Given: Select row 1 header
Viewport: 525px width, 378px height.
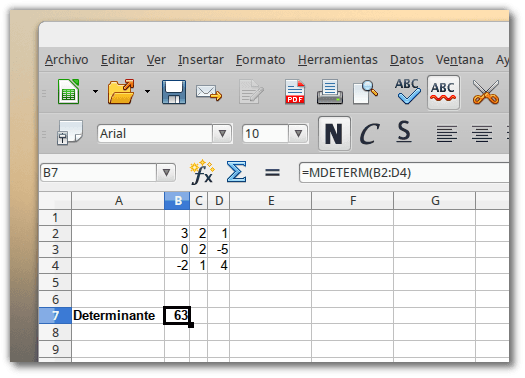Looking at the screenshot, I should pyautogui.click(x=55, y=218).
